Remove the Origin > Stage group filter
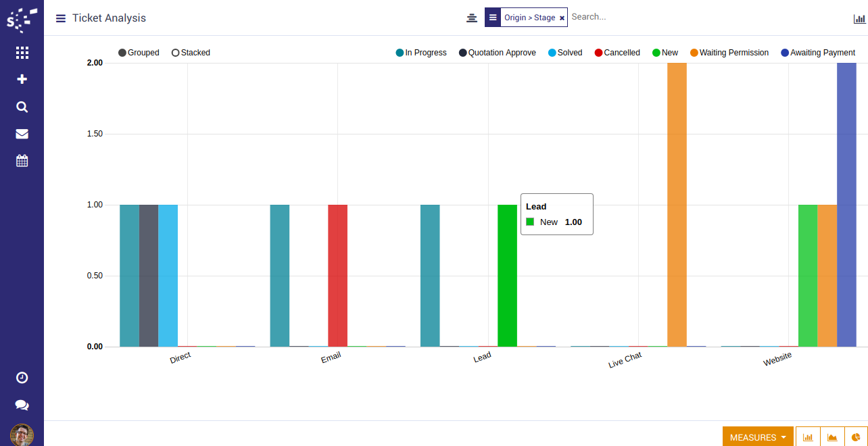This screenshot has height=446, width=868. click(x=562, y=18)
